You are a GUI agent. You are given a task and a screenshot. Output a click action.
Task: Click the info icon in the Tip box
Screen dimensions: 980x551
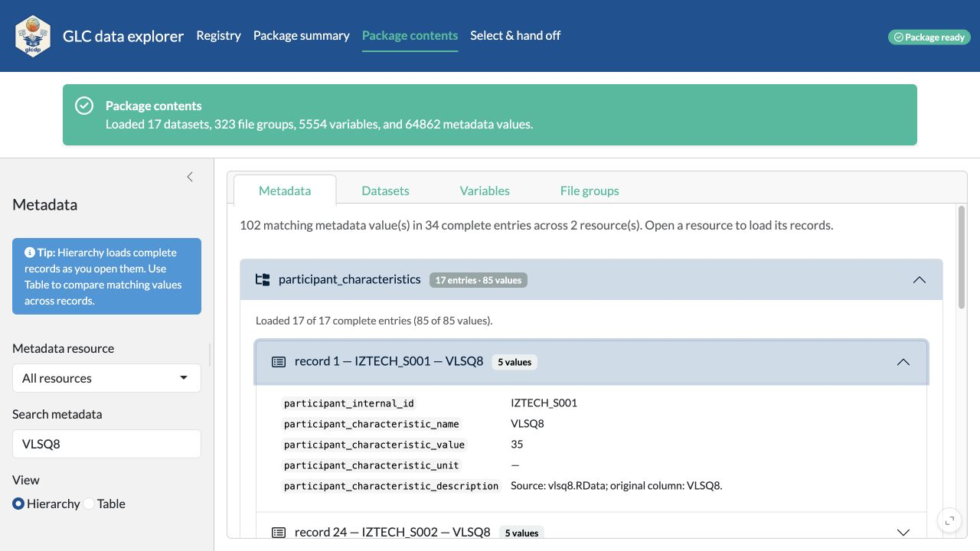(30, 253)
